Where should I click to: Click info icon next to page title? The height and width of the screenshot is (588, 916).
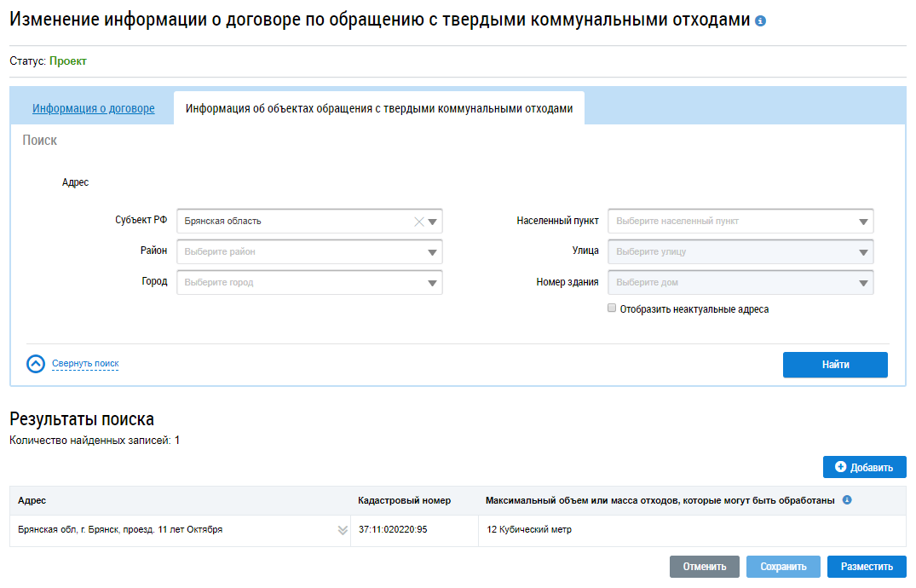(x=761, y=20)
